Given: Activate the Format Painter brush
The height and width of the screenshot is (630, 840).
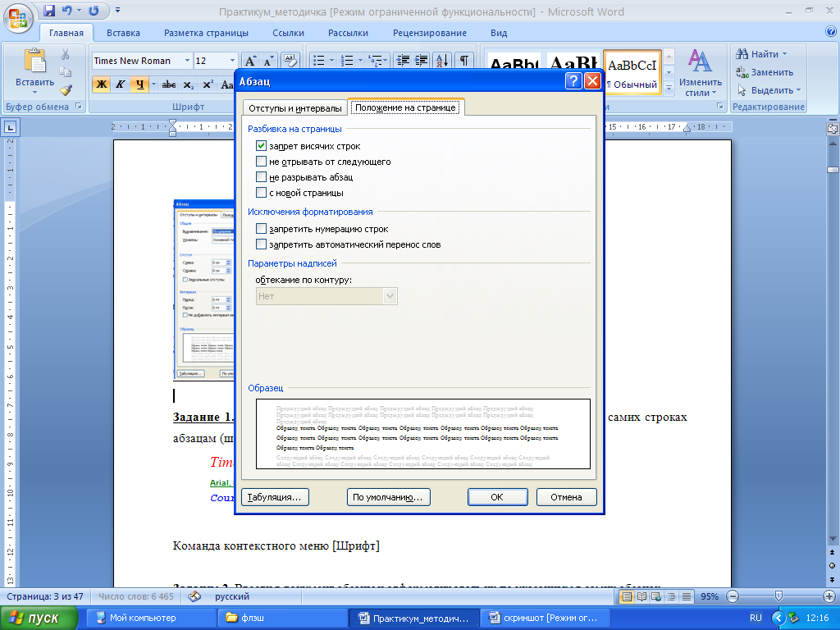Looking at the screenshot, I should click(x=66, y=89).
